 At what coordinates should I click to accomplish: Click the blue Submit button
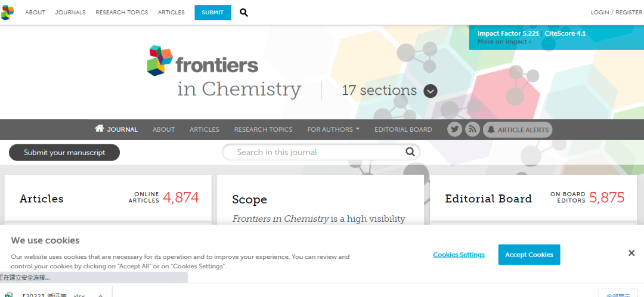213,13
